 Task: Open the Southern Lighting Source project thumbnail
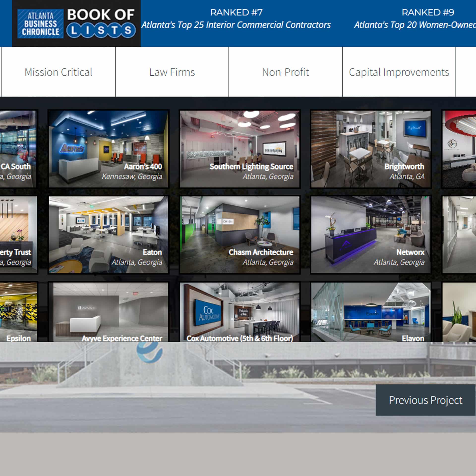239,149
